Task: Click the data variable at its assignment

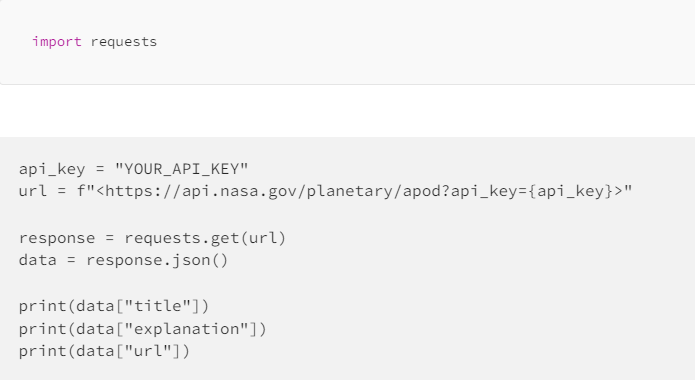Action: tap(38, 260)
